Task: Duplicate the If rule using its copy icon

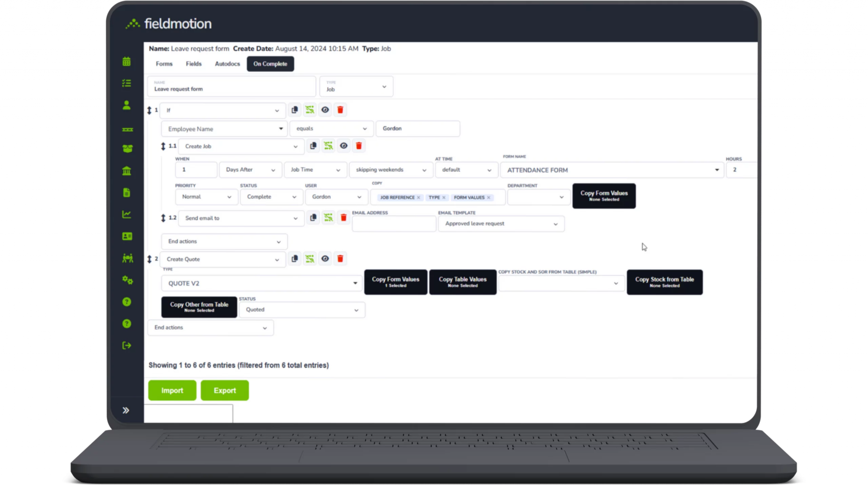Action: pyautogui.click(x=295, y=110)
